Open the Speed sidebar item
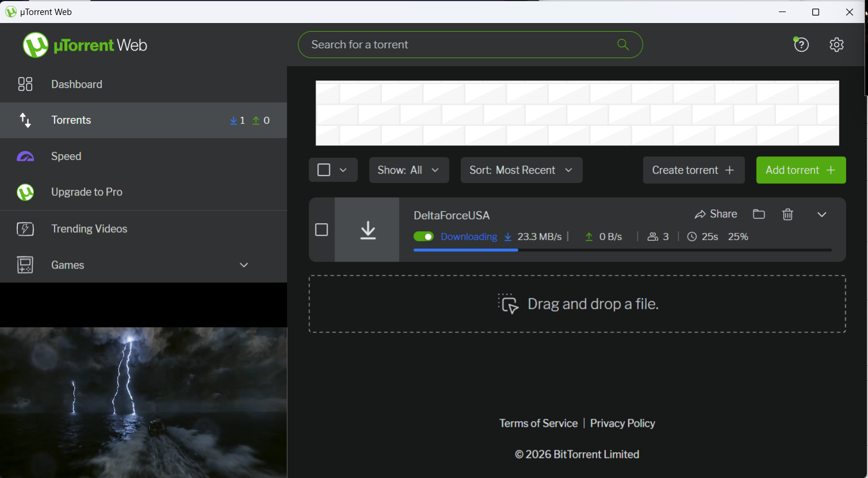The height and width of the screenshot is (478, 868). tap(143, 156)
